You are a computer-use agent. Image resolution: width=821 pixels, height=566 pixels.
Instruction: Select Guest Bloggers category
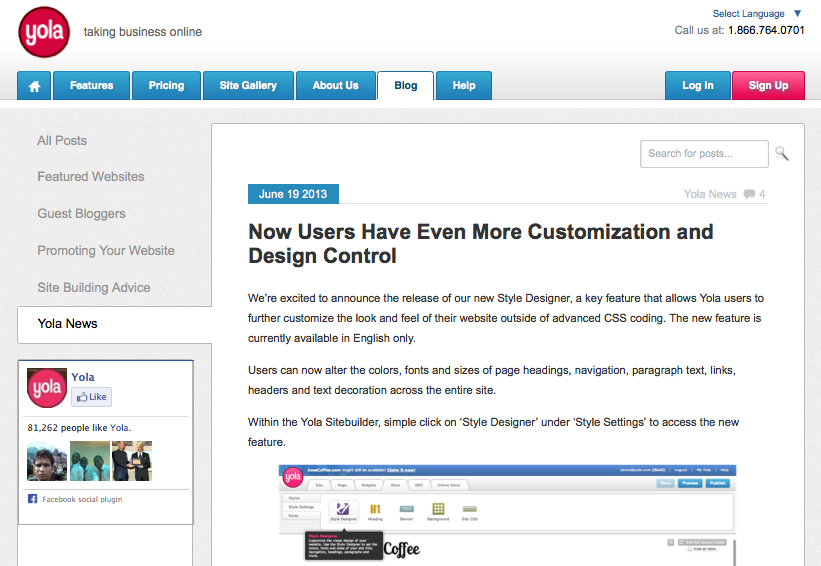coord(81,214)
